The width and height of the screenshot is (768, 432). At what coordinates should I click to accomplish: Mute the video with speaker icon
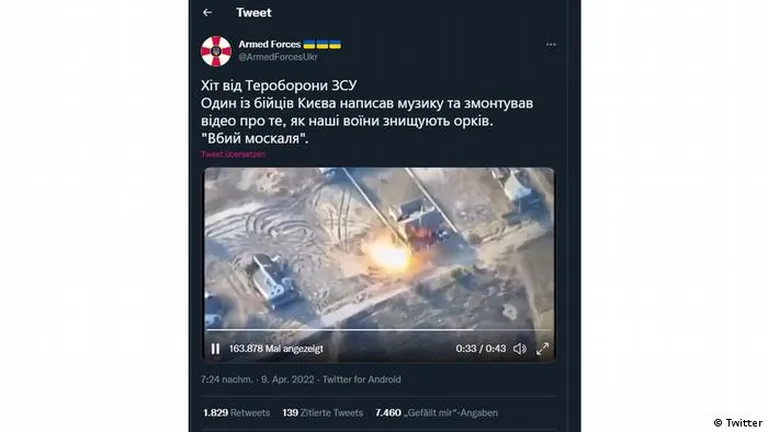[x=520, y=349]
